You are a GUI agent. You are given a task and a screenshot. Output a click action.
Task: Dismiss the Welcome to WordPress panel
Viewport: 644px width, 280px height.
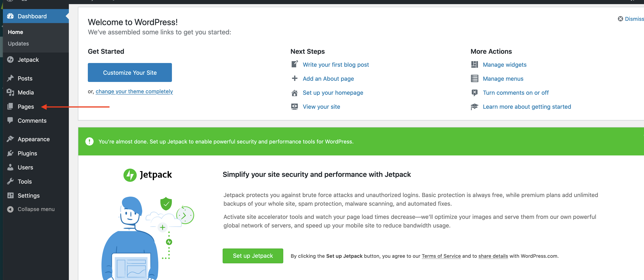[x=631, y=19]
